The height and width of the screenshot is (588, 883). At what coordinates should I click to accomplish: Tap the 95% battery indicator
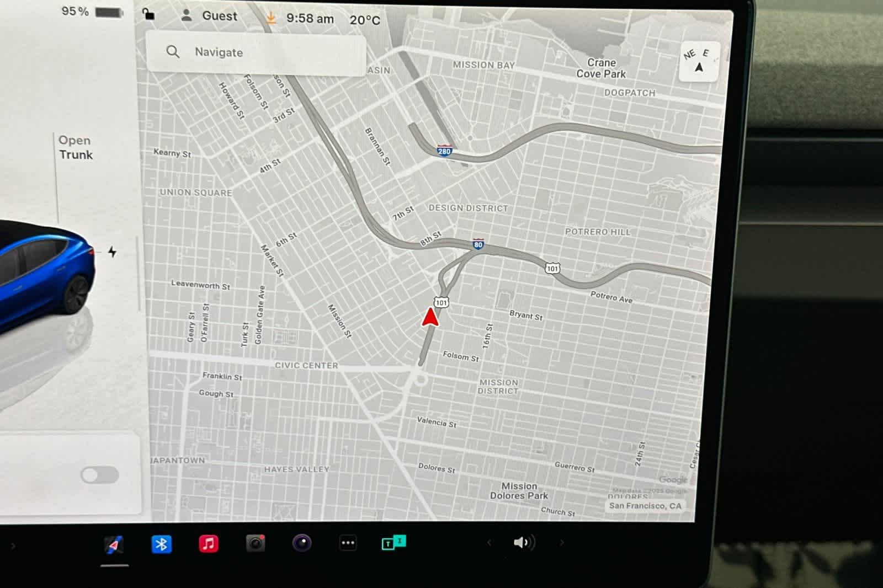click(x=92, y=12)
